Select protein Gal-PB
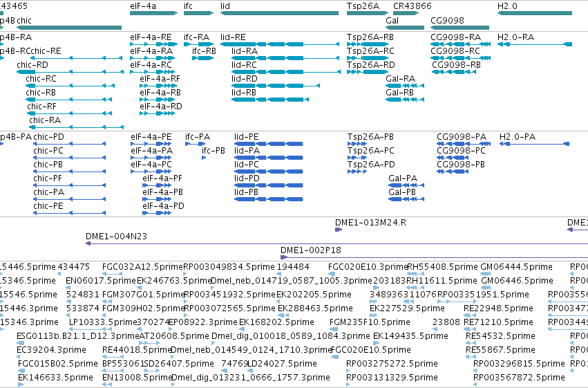This screenshot has height=388, width=588. [406, 199]
